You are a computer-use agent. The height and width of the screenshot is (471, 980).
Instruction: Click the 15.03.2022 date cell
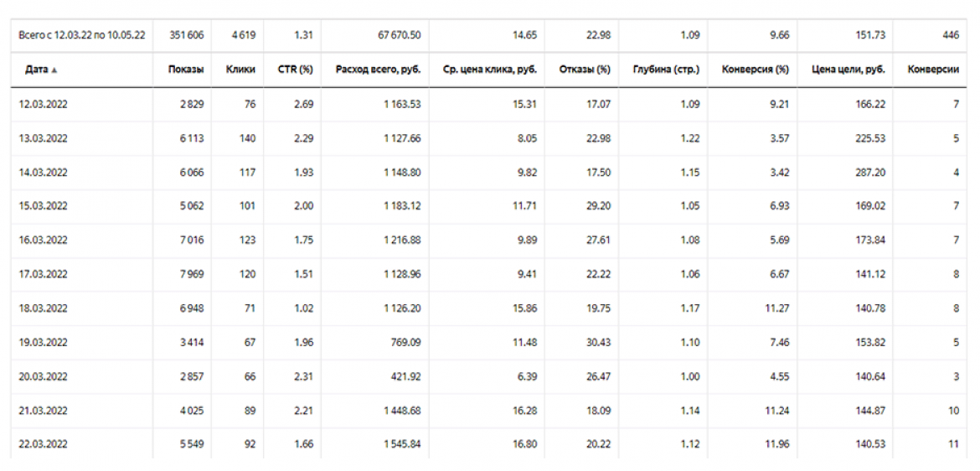[44, 206]
